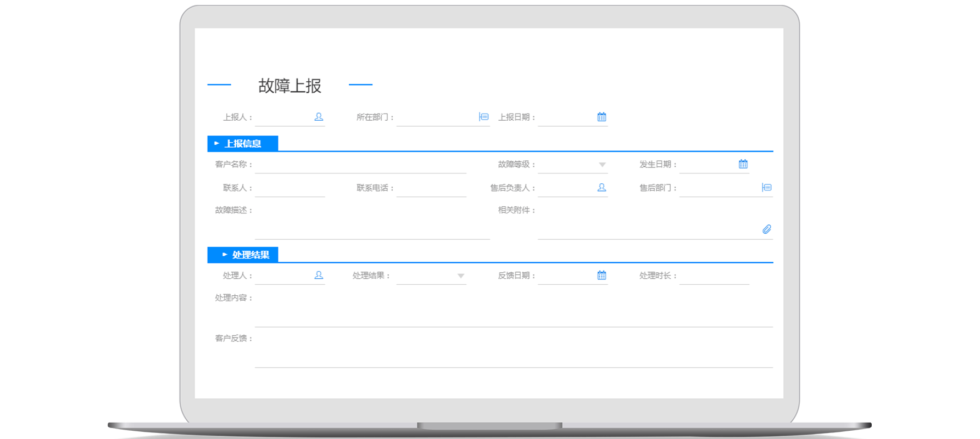Image resolution: width=980 pixels, height=439 pixels.
Task: Open department picker icon for 所在部门
Action: coord(483,117)
